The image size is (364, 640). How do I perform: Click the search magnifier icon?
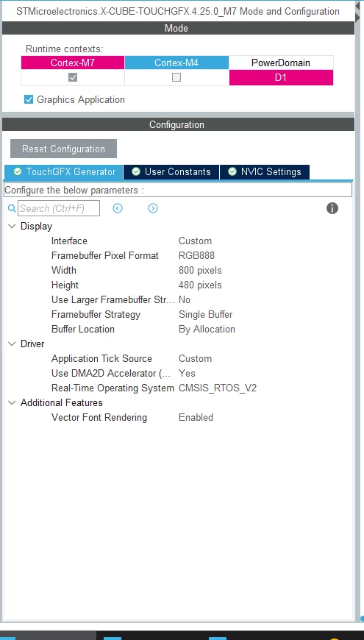pyautogui.click(x=12, y=209)
